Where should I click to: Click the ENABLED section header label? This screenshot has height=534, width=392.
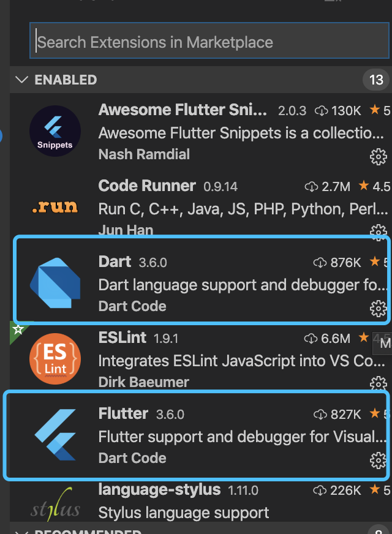[x=66, y=80]
